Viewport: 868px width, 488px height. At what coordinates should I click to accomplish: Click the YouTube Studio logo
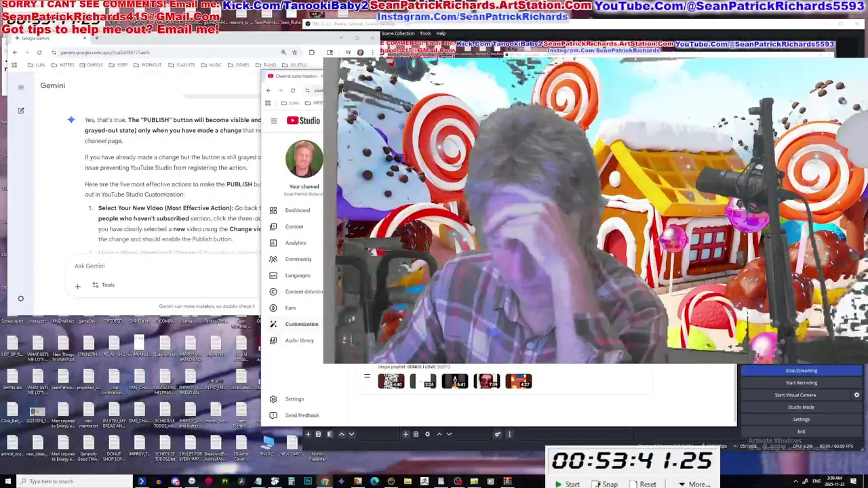point(303,121)
